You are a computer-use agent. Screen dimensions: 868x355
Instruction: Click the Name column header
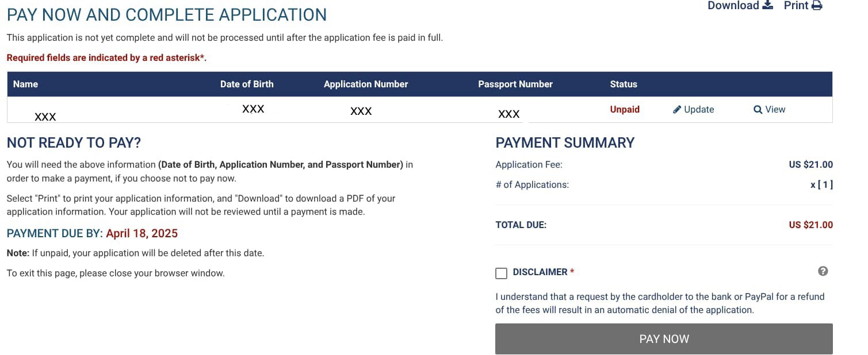[25, 84]
